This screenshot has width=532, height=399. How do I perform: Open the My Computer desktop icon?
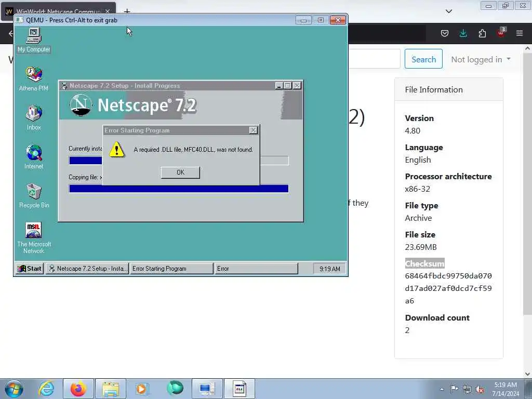point(34,41)
